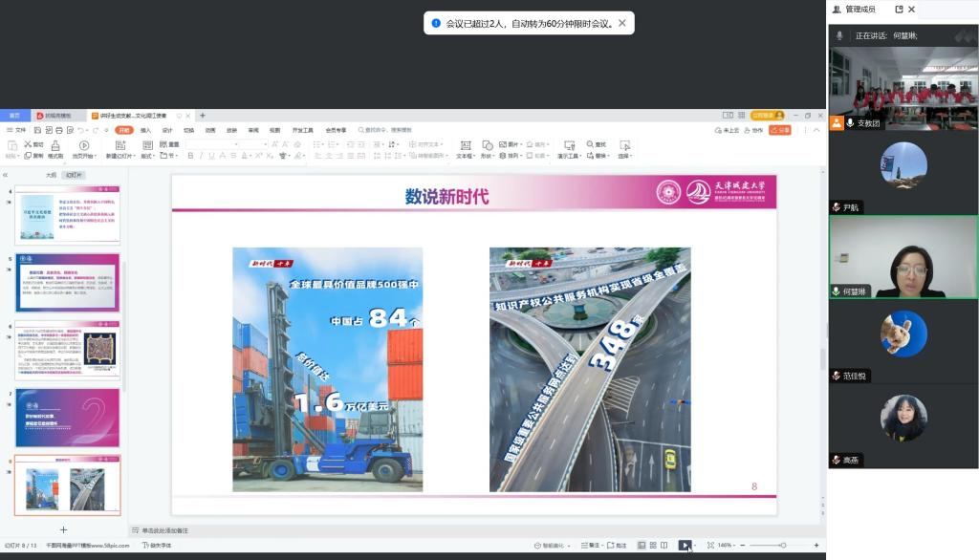Toggle underline text formatting

pyautogui.click(x=213, y=156)
